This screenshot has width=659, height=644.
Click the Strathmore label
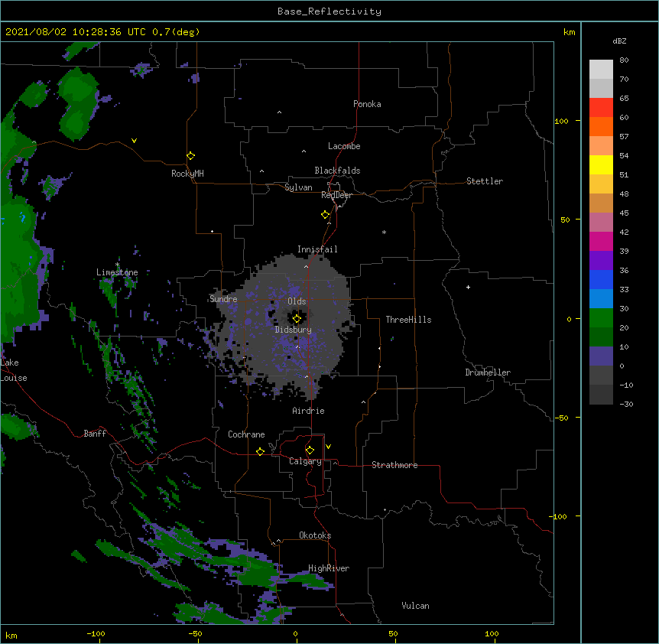pyautogui.click(x=394, y=465)
